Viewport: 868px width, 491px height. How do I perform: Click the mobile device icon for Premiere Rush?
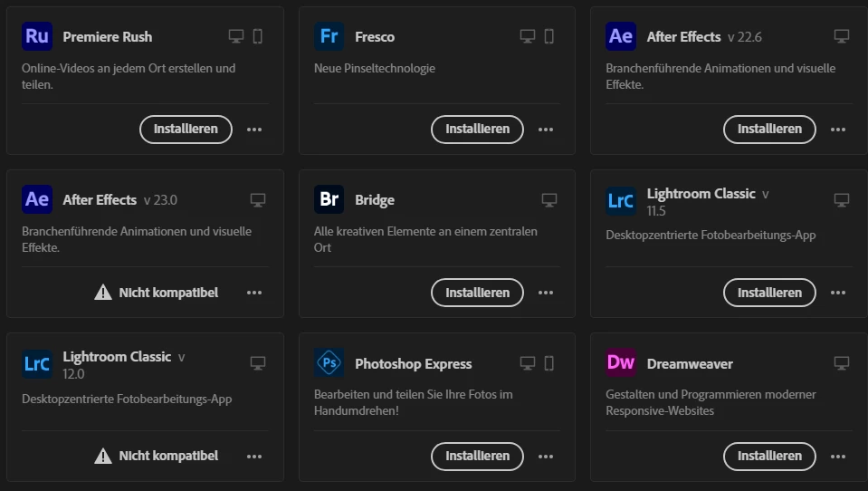click(x=257, y=36)
